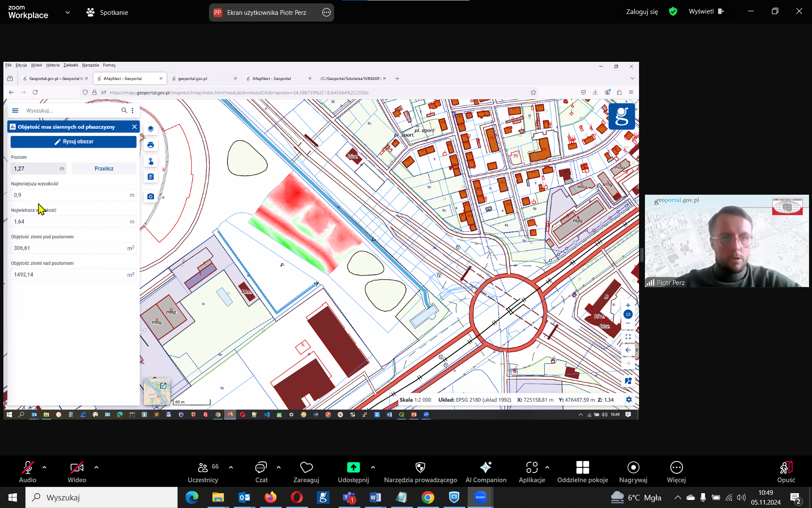Click the Zareaguj reactions heart icon

click(x=306, y=467)
